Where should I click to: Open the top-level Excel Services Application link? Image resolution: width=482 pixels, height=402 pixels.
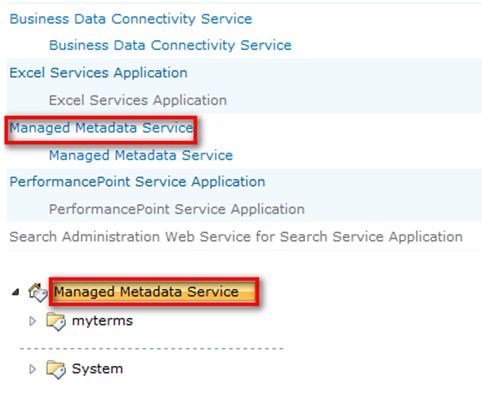point(98,73)
